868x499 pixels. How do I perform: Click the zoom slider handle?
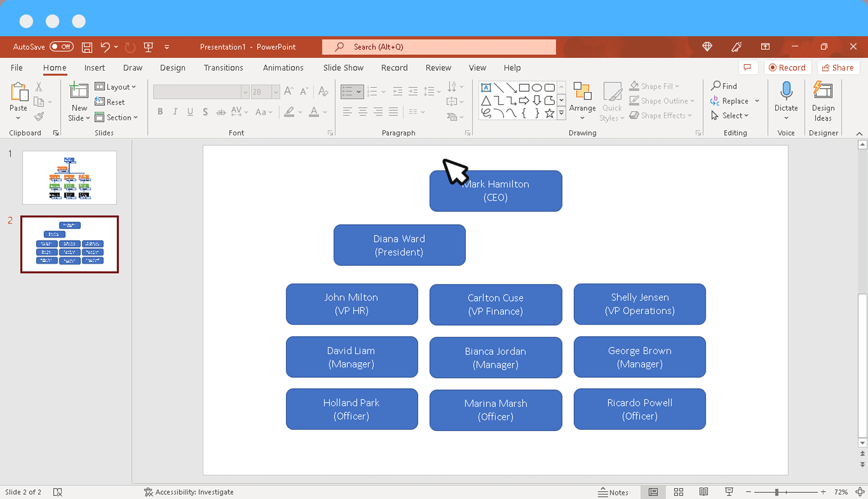coord(777,492)
